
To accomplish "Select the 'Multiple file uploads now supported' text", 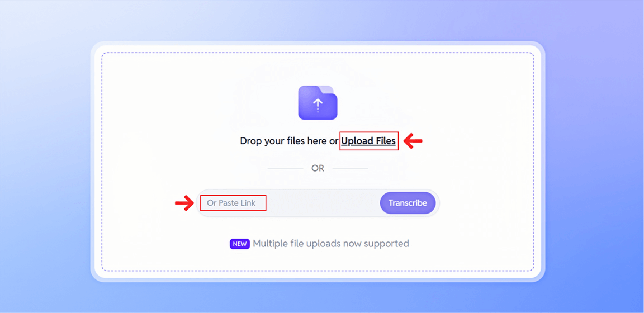I will 331,244.
